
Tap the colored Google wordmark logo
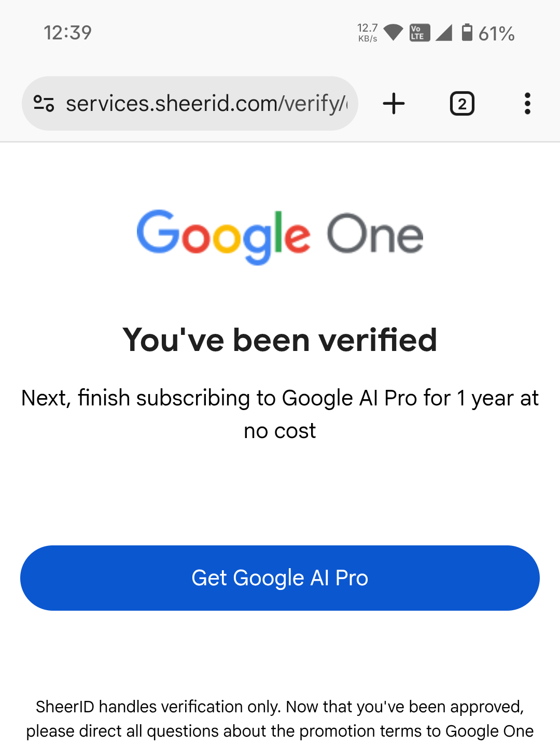[x=223, y=236]
